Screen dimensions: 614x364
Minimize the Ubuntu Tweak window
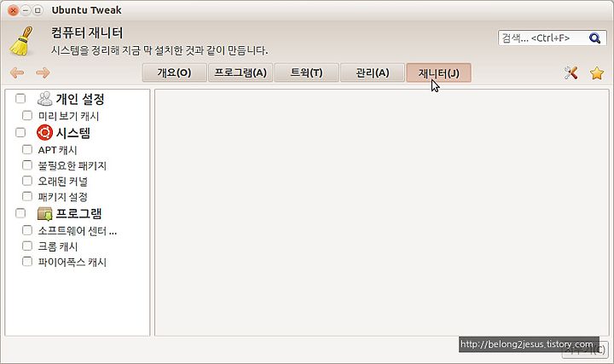coord(26,10)
